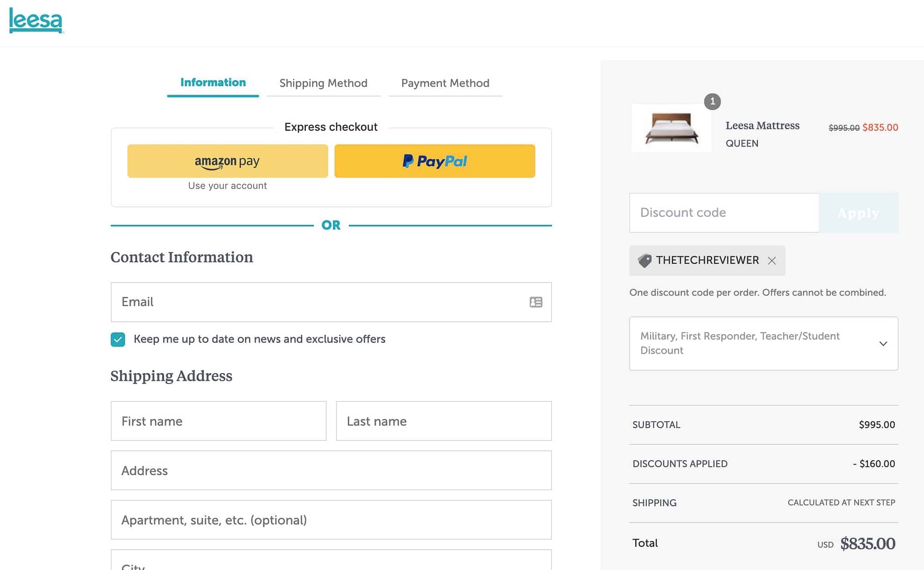This screenshot has height=570, width=924.
Task: Open the Payment Method tab
Action: [x=445, y=83]
